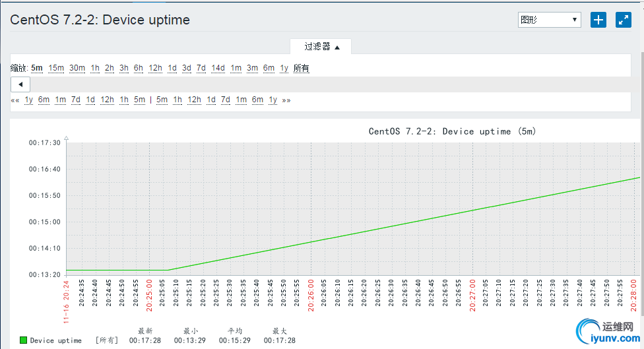The image size is (644, 349).
Task: Set zoom to 6h
Action: point(139,68)
